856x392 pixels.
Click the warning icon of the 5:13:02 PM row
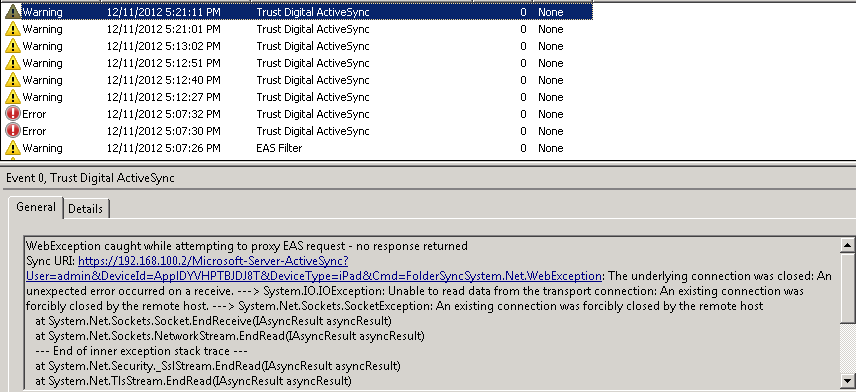pyautogui.click(x=13, y=46)
